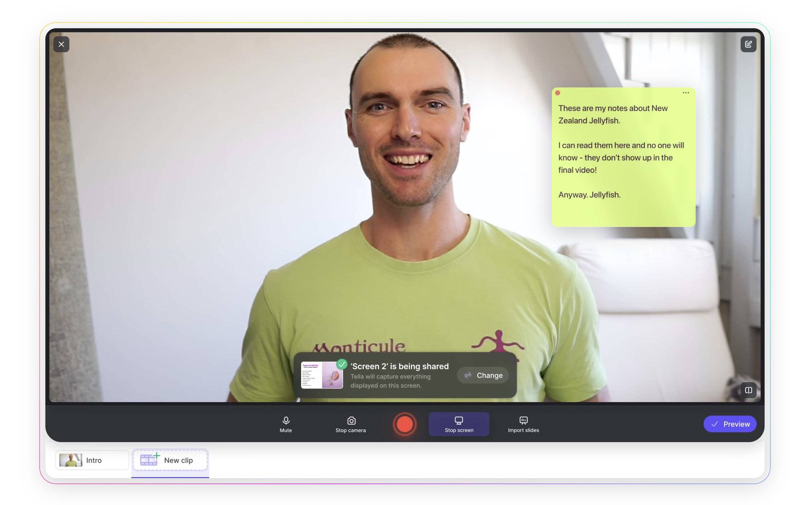Click Change to switch shared screen
The height and width of the screenshot is (505, 812).
pyautogui.click(x=483, y=375)
